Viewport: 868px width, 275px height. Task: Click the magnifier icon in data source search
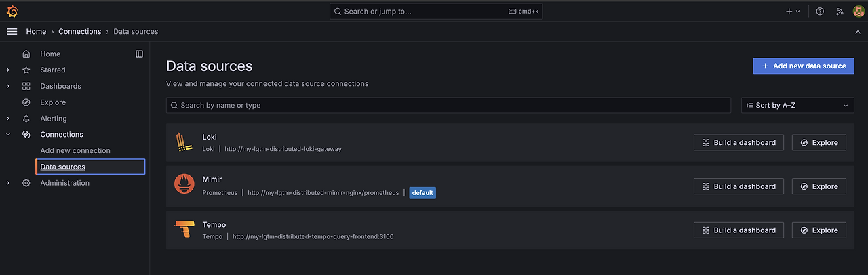[x=175, y=106]
